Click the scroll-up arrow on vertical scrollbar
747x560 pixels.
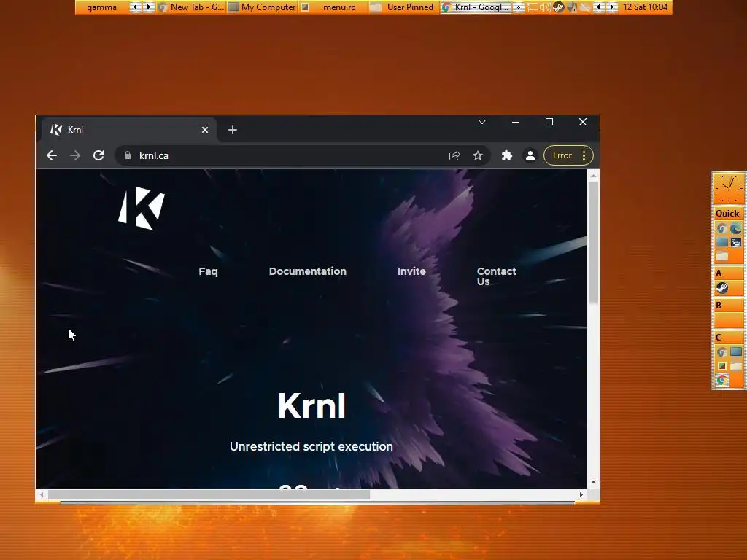click(x=593, y=176)
